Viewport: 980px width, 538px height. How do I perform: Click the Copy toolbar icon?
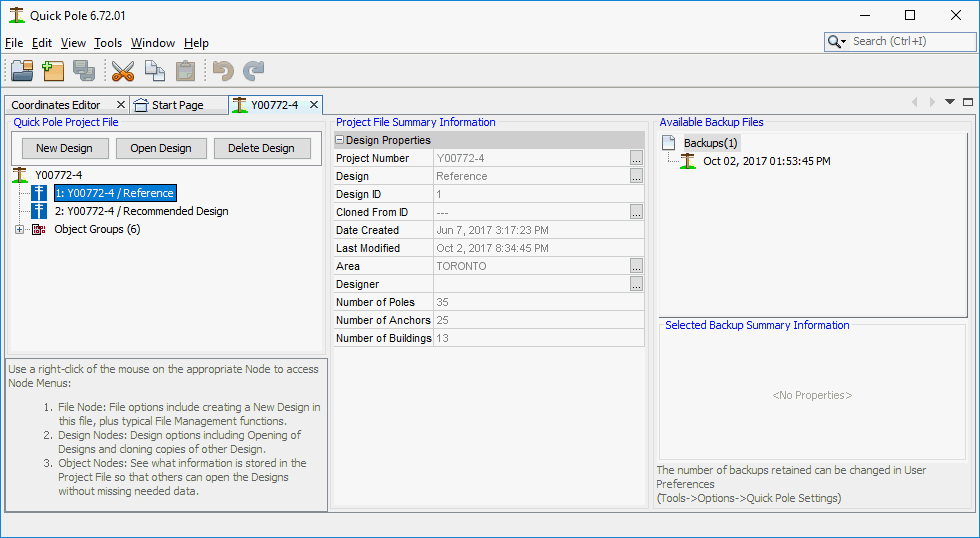click(x=154, y=71)
